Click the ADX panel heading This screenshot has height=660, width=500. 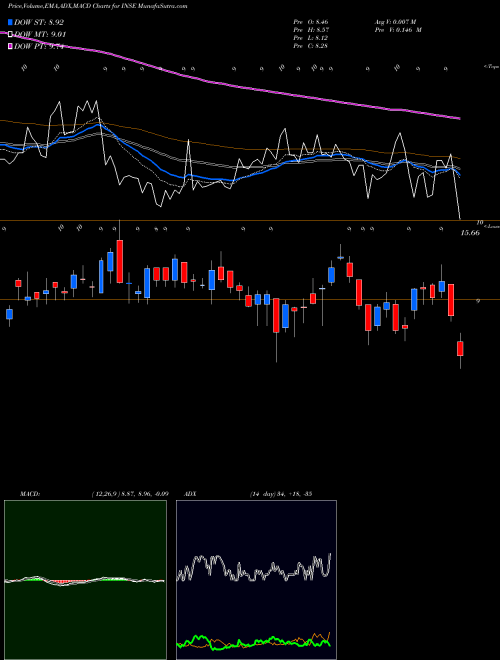(191, 494)
